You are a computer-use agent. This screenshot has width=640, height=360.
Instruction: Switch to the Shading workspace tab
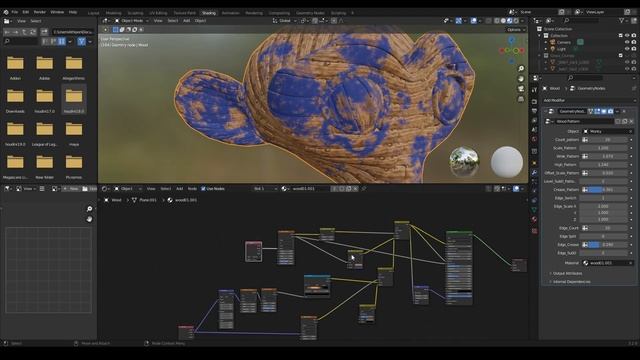(x=209, y=13)
